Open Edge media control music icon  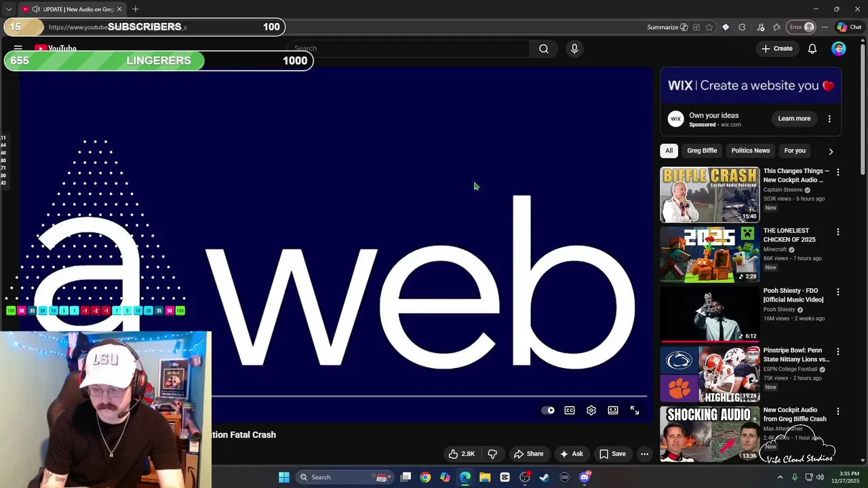pyautogui.click(x=760, y=27)
